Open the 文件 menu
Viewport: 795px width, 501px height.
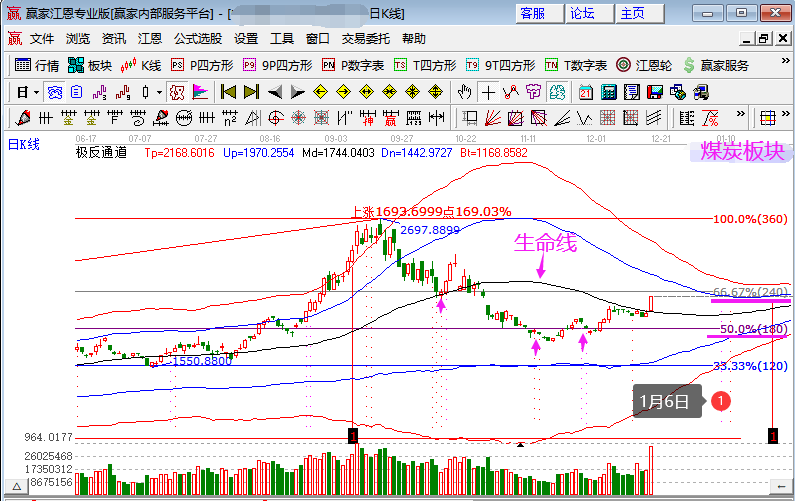coord(42,39)
